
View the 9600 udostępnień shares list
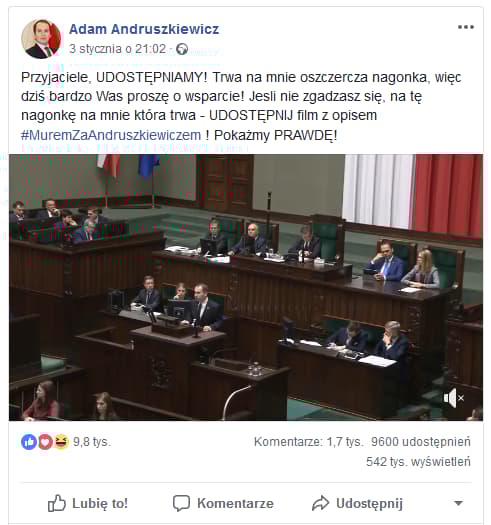(x=421, y=442)
